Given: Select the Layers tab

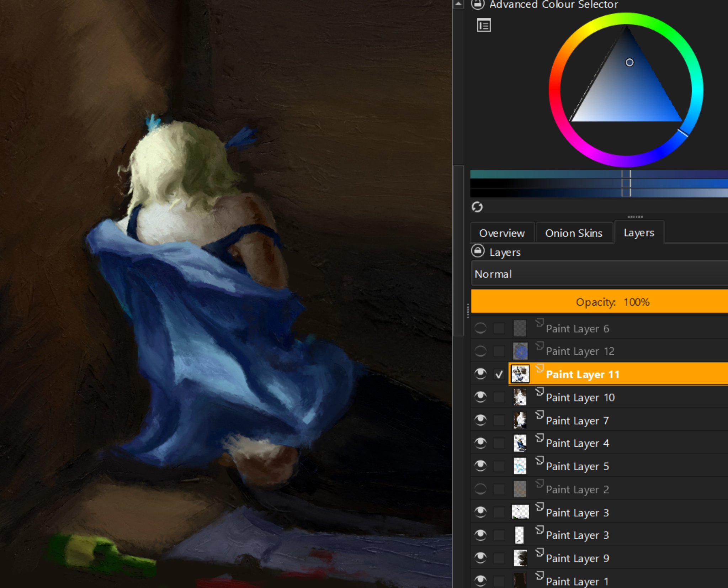Looking at the screenshot, I should click(x=639, y=232).
